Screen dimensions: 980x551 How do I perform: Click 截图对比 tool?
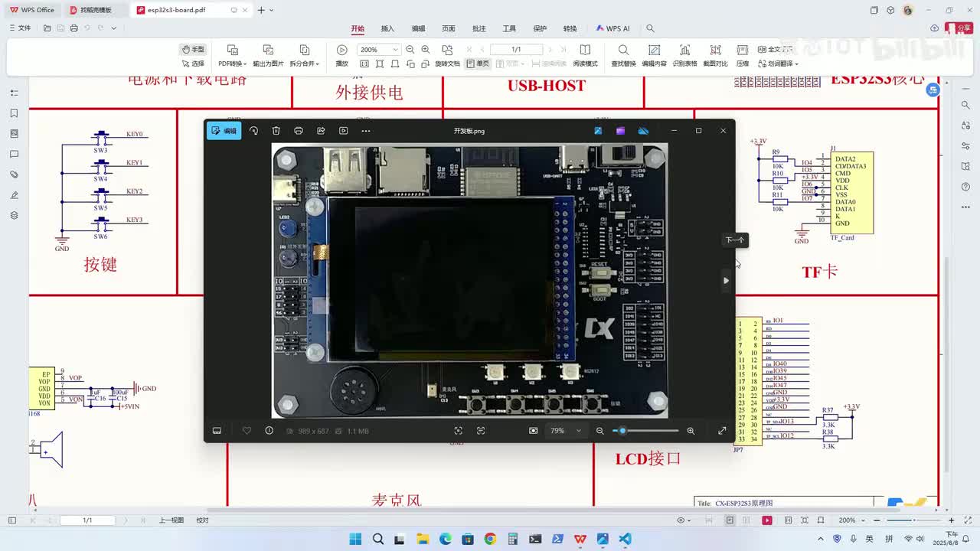715,56
